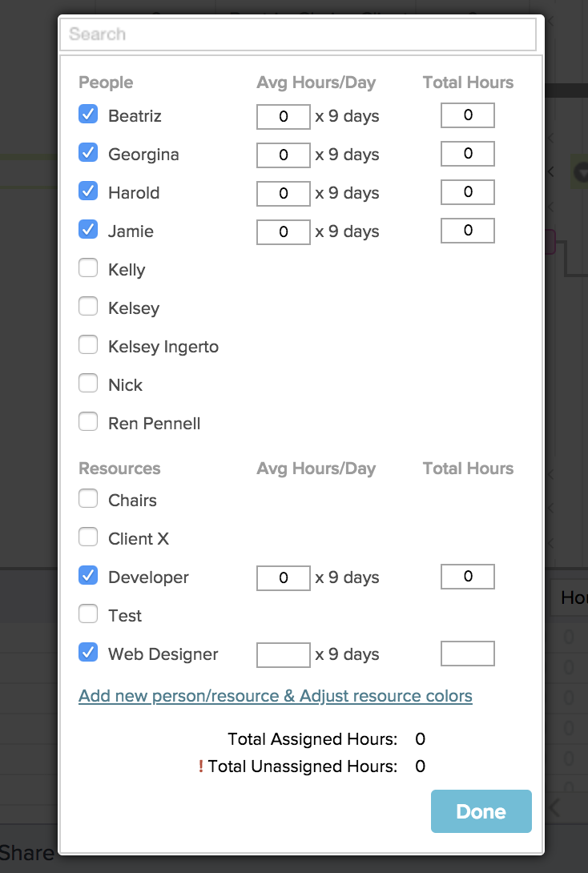The width and height of the screenshot is (588, 873).
Task: Select the Kelsey Ingerto checkbox
Action: 88,344
